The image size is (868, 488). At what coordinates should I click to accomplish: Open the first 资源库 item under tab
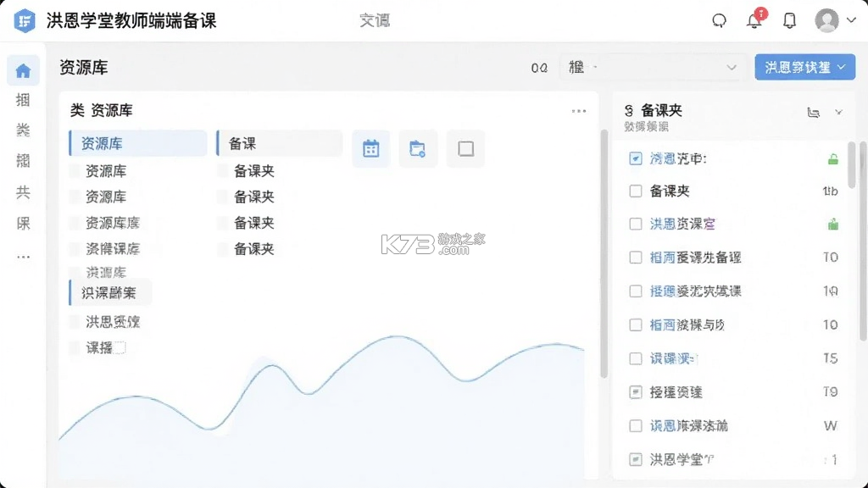point(105,171)
